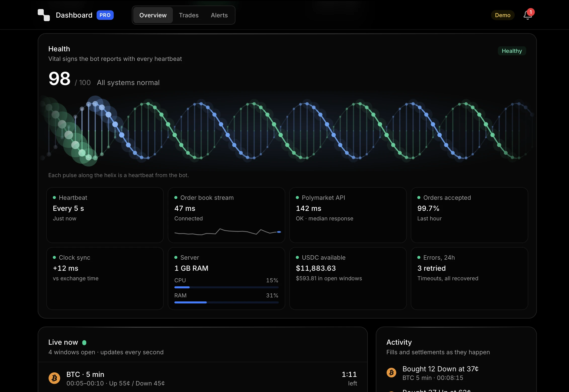Select the Order book stream card
This screenshot has width=569, height=392.
point(226,215)
